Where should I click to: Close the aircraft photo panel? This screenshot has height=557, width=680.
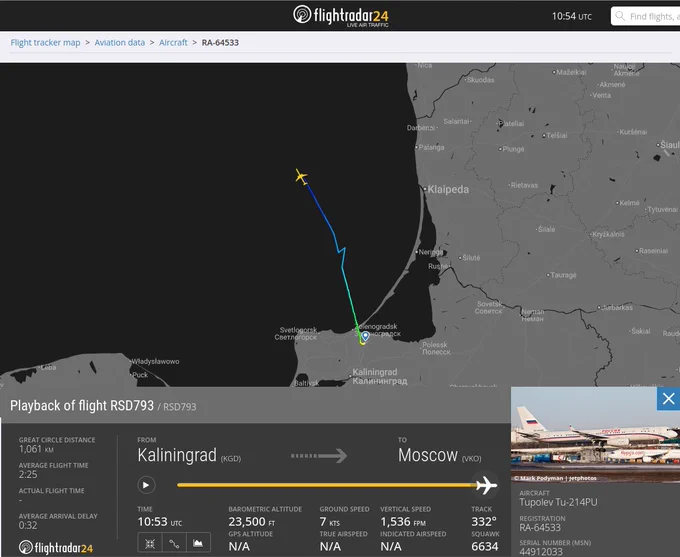[668, 398]
